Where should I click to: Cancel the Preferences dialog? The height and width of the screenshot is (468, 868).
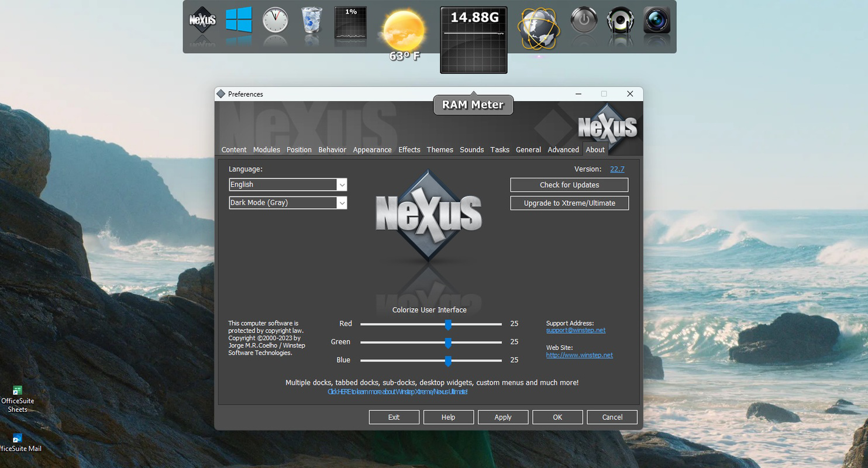[612, 417]
